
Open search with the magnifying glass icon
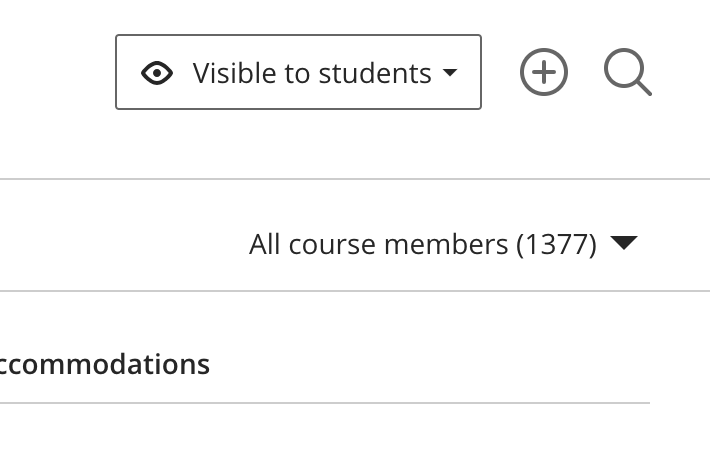628,72
